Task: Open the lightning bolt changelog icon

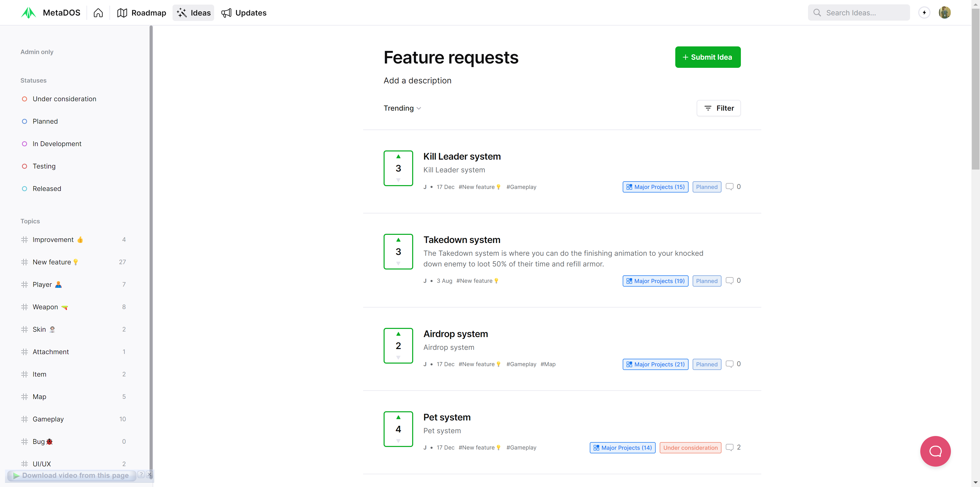Action: (924, 12)
